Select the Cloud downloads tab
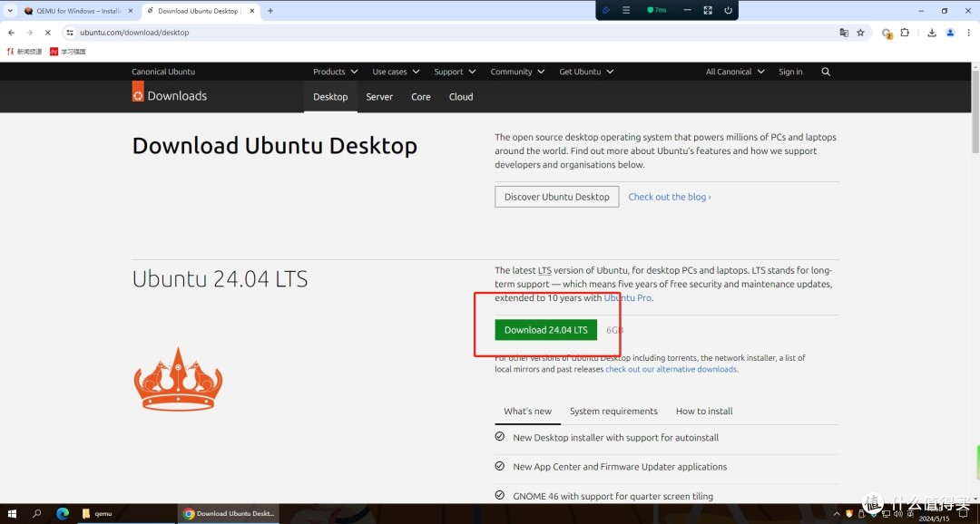Image resolution: width=980 pixels, height=524 pixels. (x=461, y=97)
